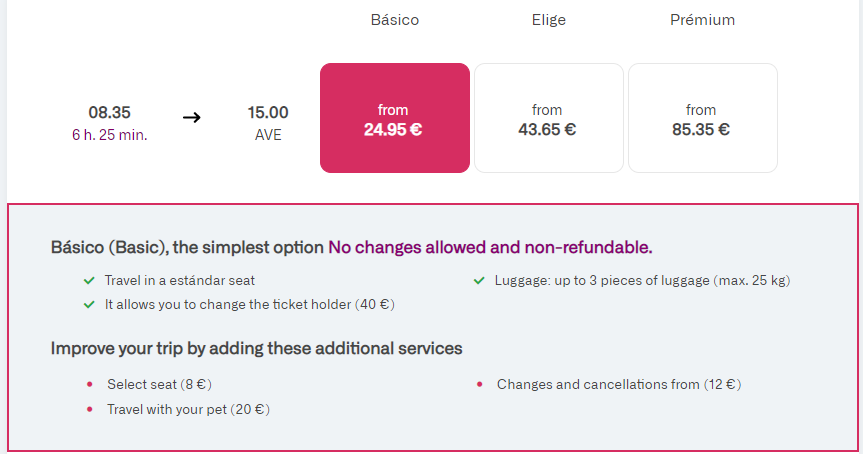This screenshot has height=454, width=863.
Task: Choose the Elige fare from 43.65 €
Action: [x=548, y=118]
